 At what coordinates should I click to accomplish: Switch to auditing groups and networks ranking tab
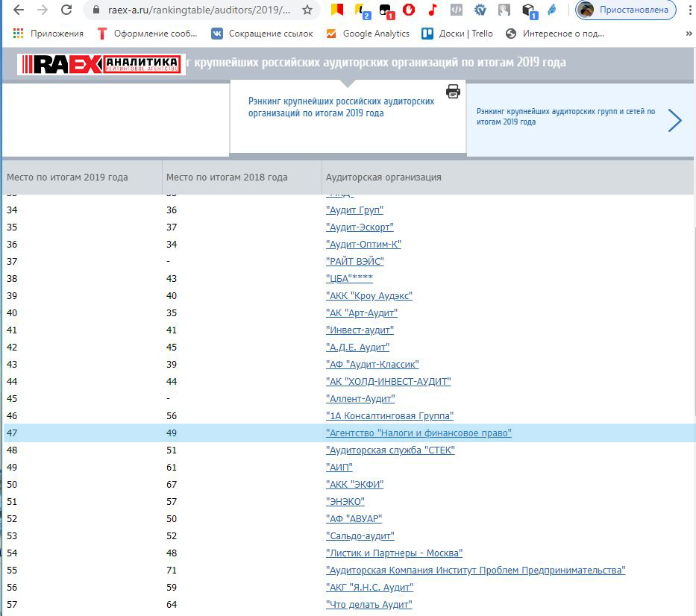(565, 116)
